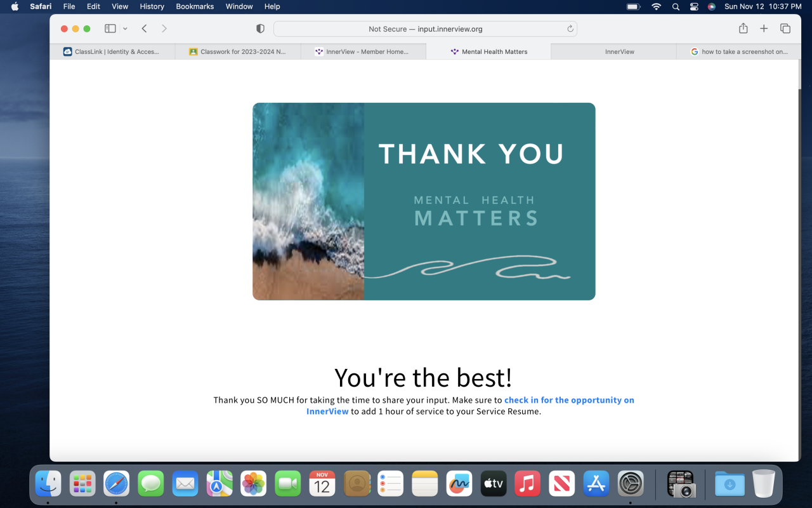The width and height of the screenshot is (812, 508).
Task: Open Spotlight search
Action: pos(676,6)
